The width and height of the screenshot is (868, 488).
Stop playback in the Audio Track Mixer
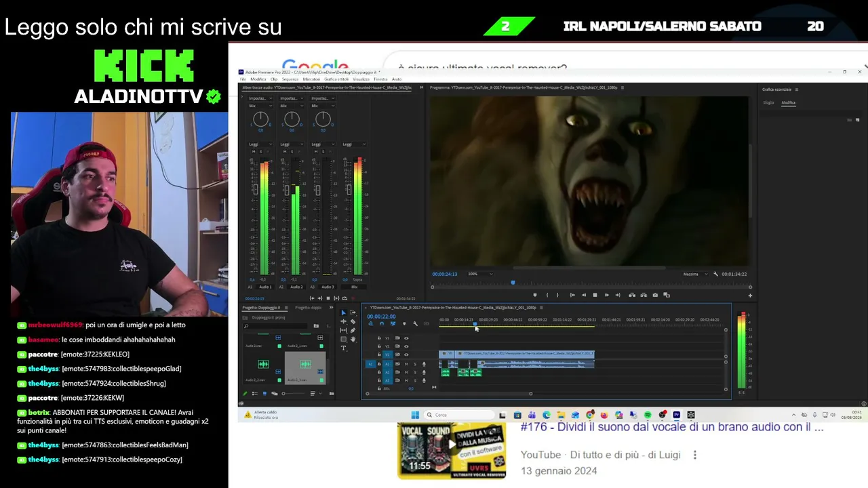click(x=328, y=298)
